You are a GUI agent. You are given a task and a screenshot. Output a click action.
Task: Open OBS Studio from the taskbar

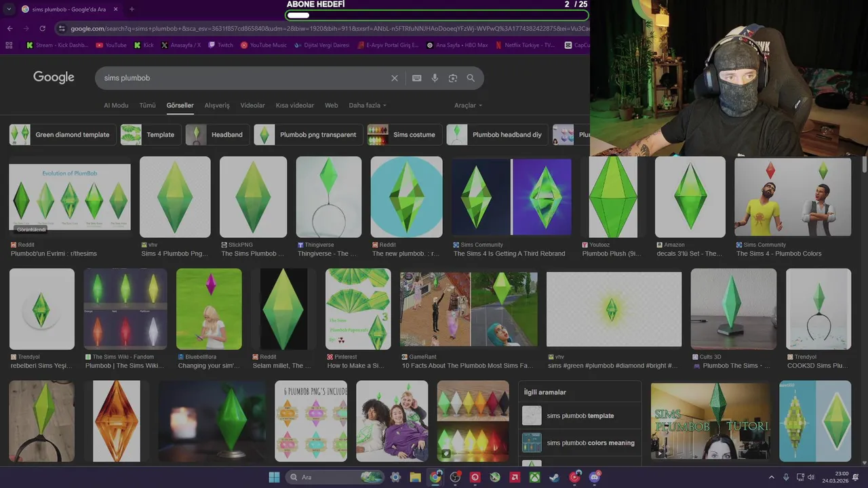[455, 477]
